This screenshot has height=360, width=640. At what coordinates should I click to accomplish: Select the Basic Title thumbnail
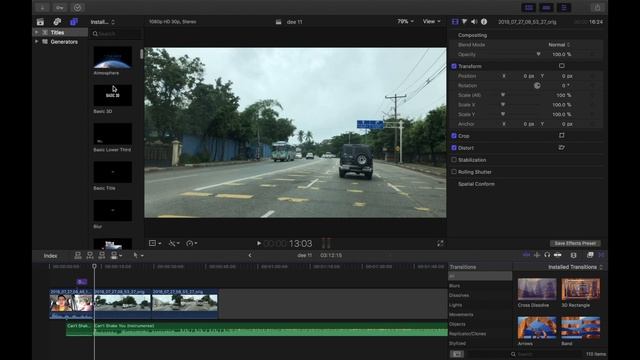[112, 172]
